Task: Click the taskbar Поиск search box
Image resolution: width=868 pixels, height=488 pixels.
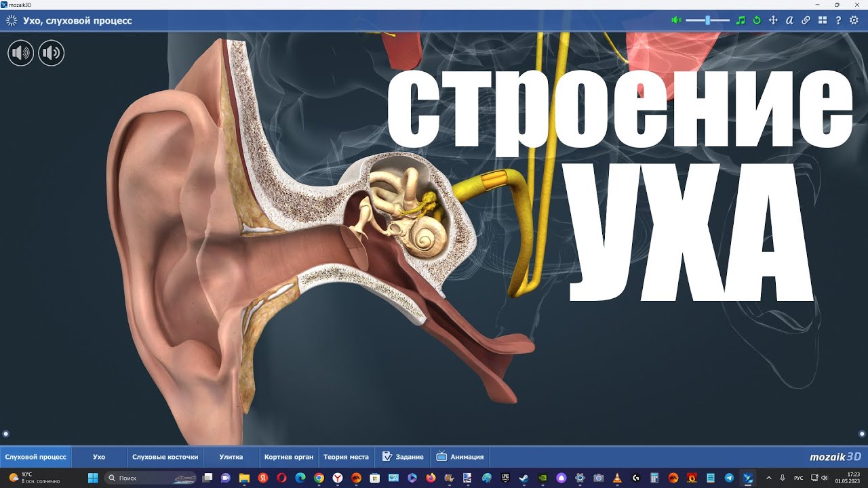Action: click(x=151, y=478)
